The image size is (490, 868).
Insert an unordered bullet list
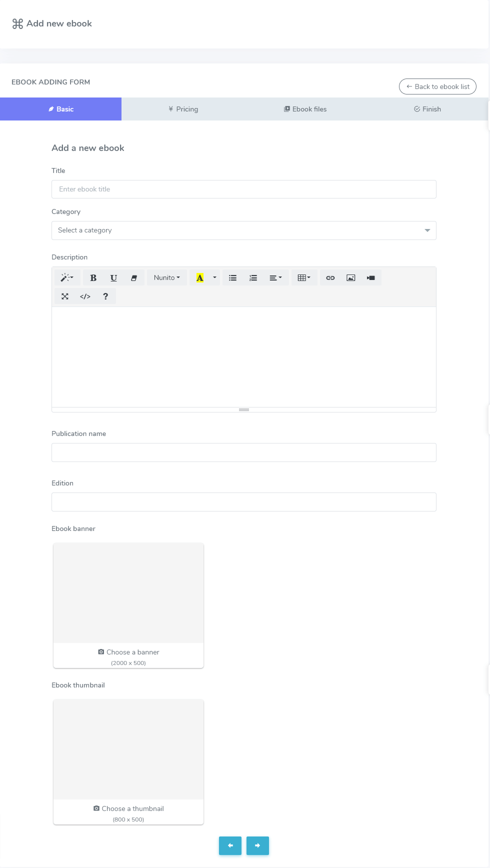point(233,278)
